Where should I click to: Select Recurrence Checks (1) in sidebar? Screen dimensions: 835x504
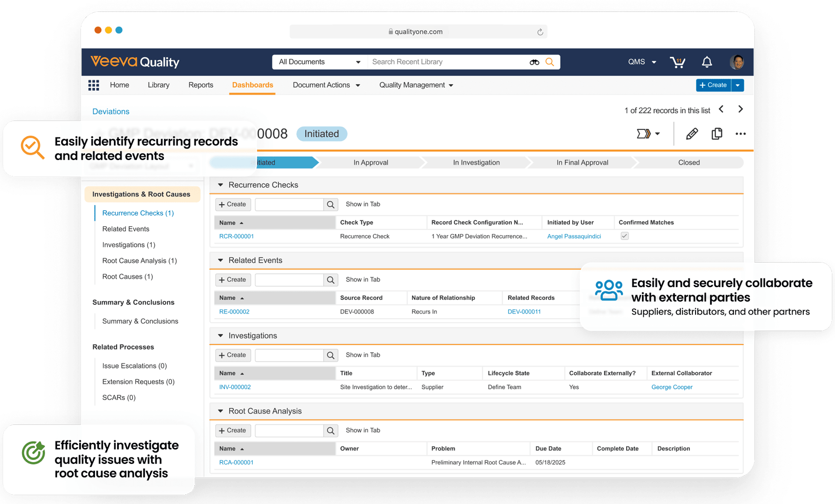pos(138,213)
